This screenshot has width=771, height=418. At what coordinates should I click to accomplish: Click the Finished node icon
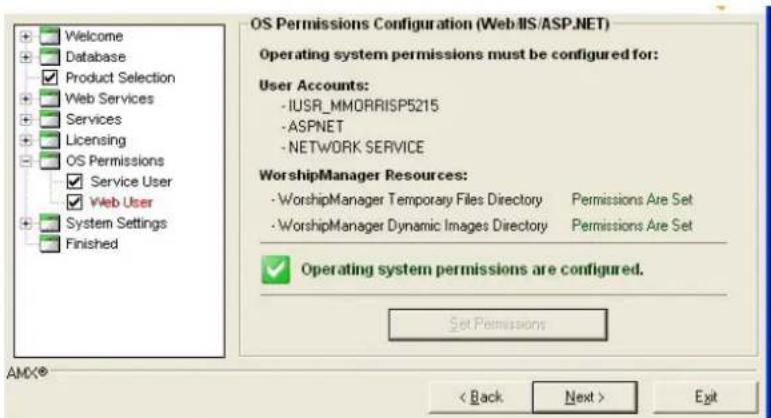pos(50,244)
